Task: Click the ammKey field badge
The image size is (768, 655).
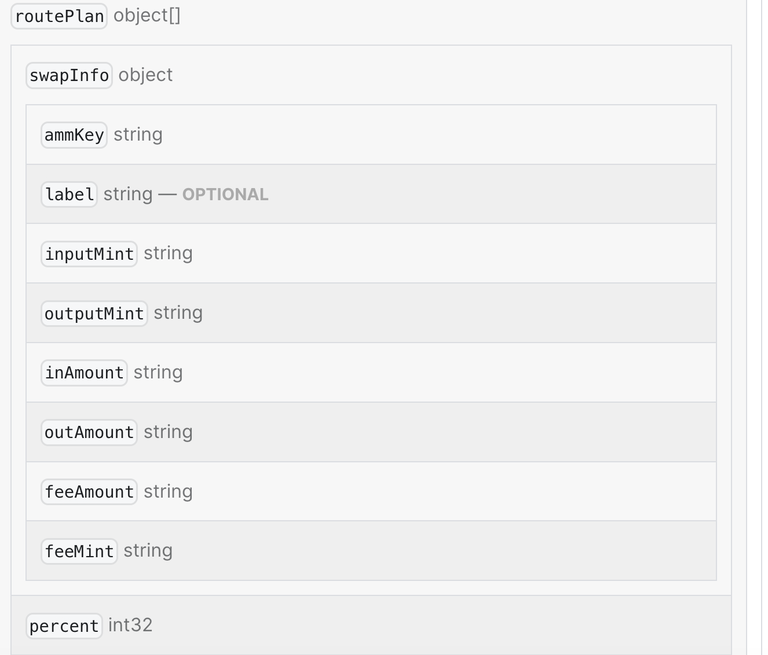Action: point(74,135)
